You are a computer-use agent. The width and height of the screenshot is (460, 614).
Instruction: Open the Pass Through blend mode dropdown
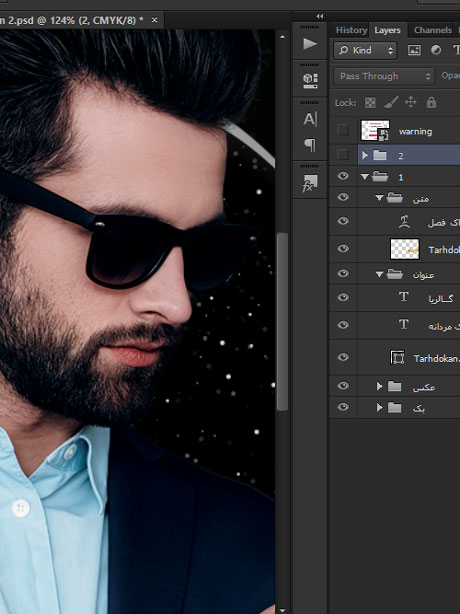click(384, 76)
